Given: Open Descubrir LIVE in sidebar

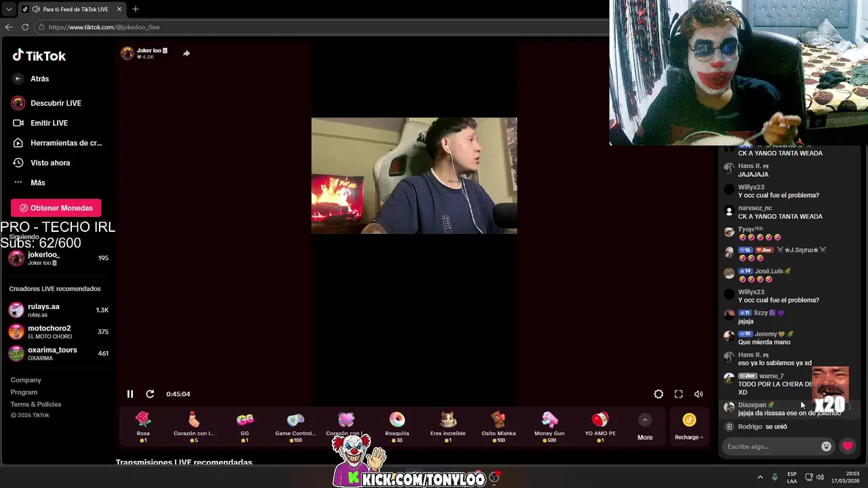Looking at the screenshot, I should (x=56, y=103).
